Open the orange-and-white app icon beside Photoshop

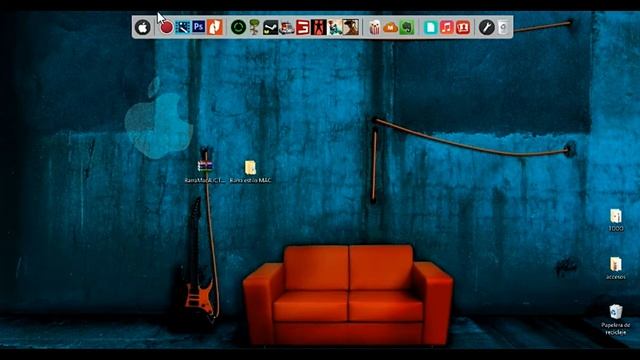[x=215, y=27]
